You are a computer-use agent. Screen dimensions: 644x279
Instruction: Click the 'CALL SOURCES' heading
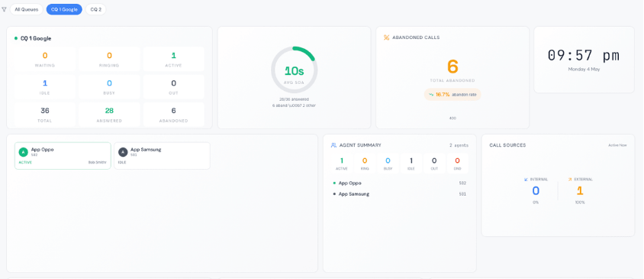click(x=507, y=145)
